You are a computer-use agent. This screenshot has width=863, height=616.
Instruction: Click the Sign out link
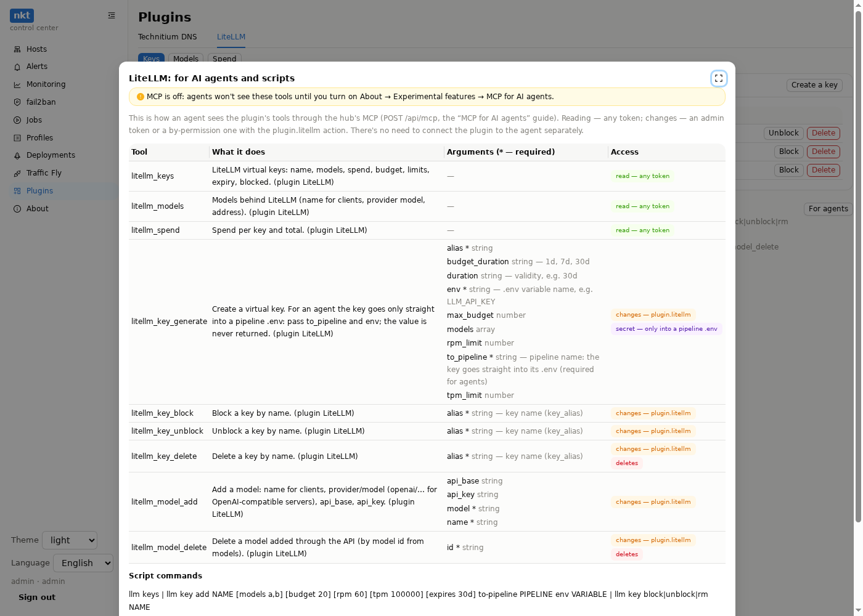(37, 598)
